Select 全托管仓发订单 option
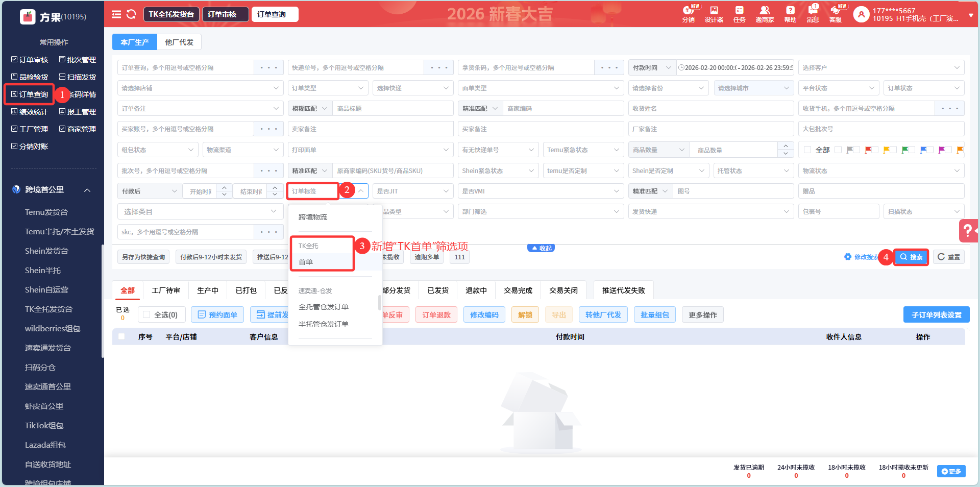980x487 pixels. [x=324, y=307]
